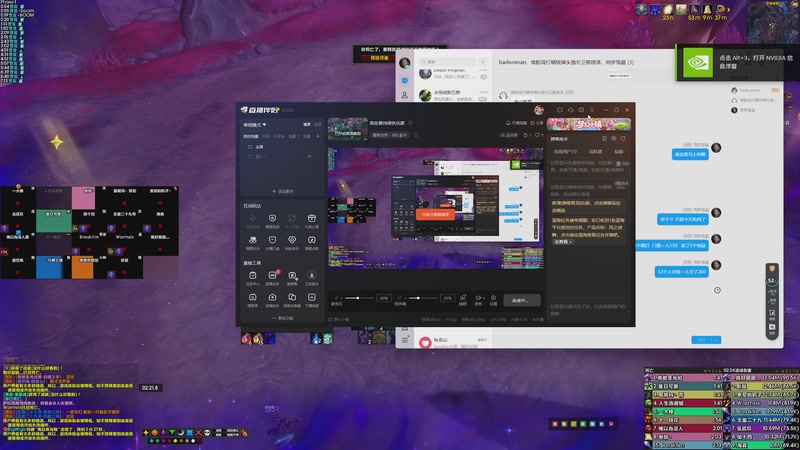Click the search field in chat window

tap(447, 62)
